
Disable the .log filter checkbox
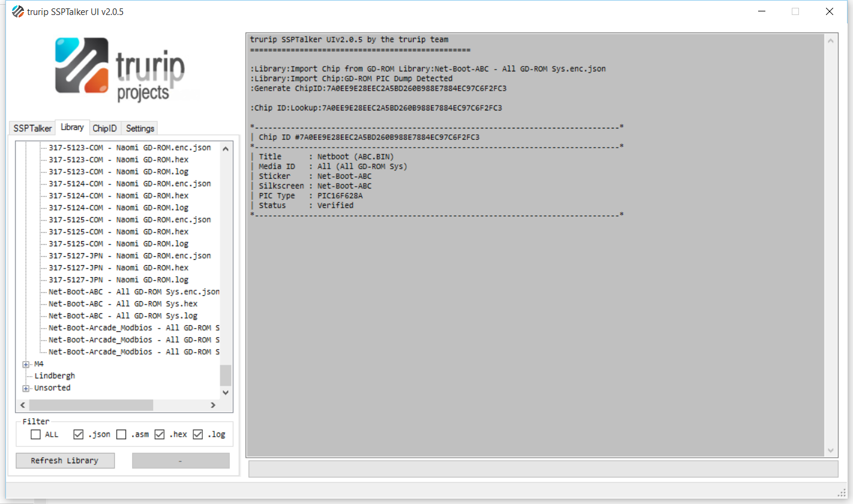pyautogui.click(x=198, y=434)
